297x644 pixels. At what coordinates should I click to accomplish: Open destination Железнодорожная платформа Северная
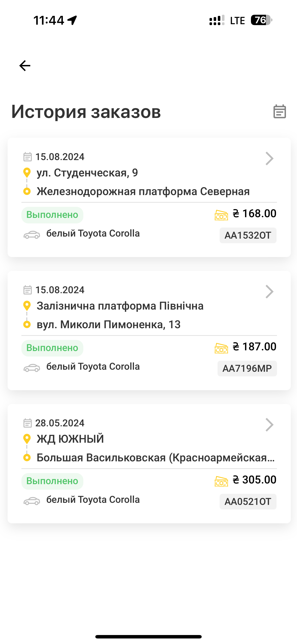tap(143, 191)
